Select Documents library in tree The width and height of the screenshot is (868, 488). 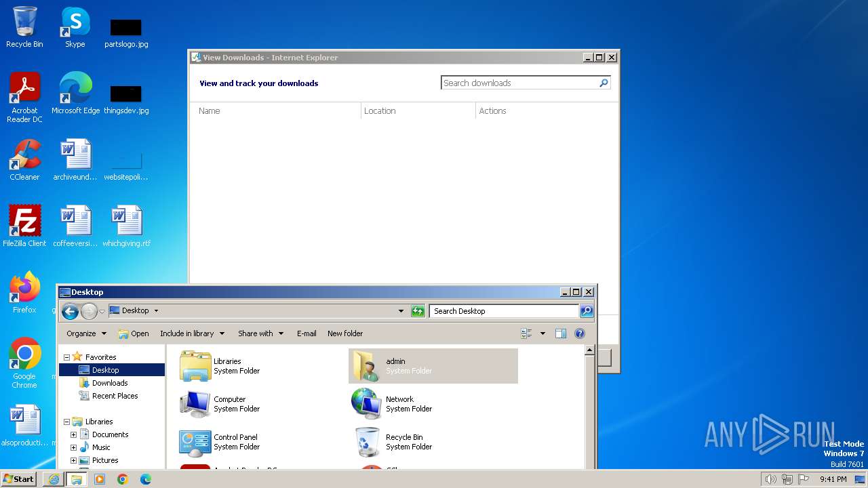pyautogui.click(x=110, y=434)
